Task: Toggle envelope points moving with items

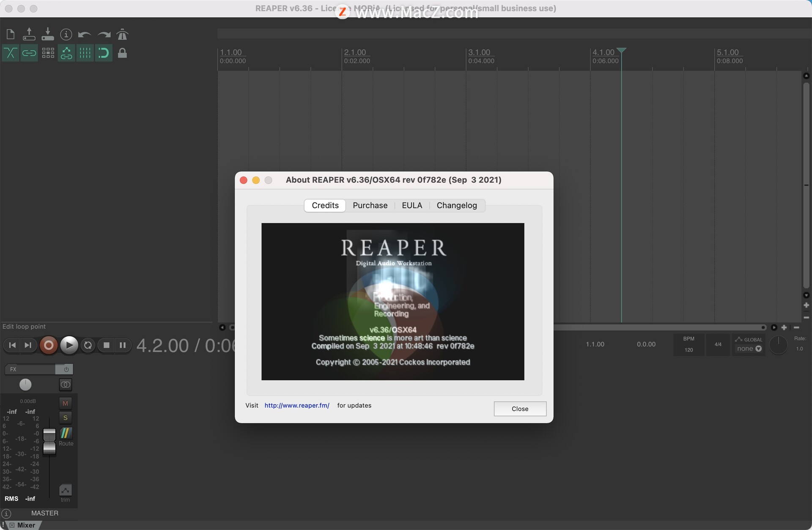Action: (x=66, y=53)
